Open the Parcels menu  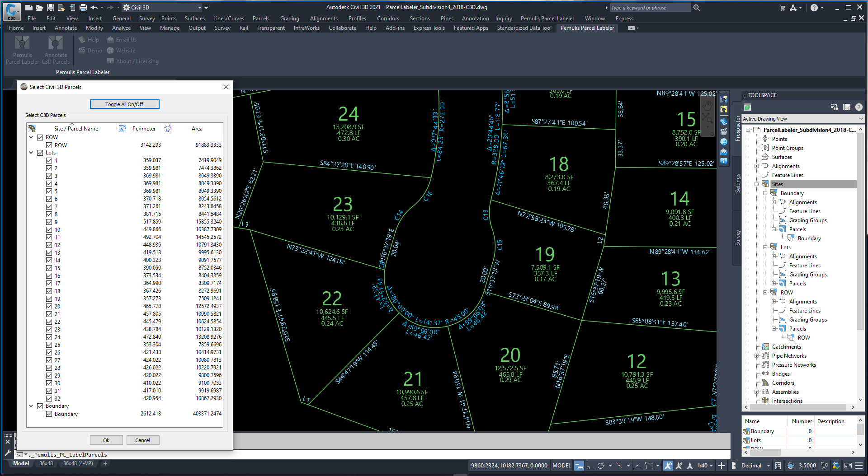point(261,19)
